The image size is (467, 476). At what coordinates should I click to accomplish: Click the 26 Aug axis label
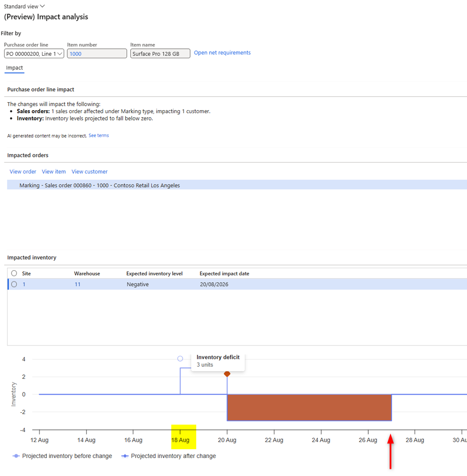tap(368, 440)
